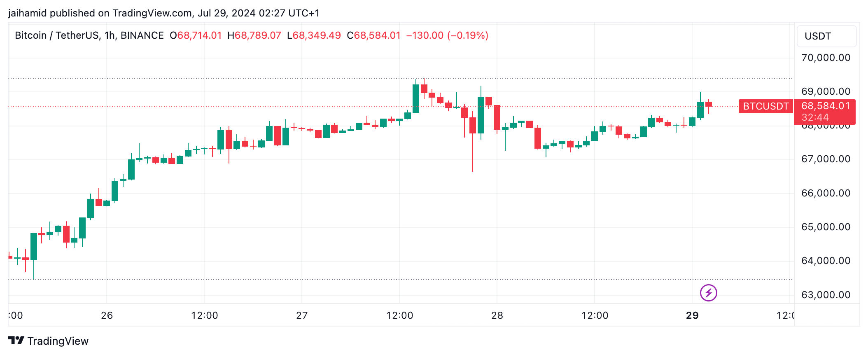Click the TradingView wordmark text at bottom

click(58, 341)
